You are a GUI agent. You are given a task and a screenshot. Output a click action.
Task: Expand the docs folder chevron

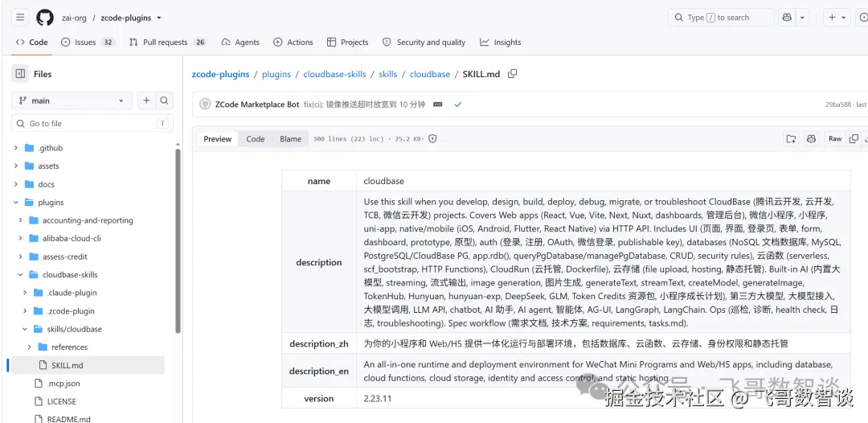tap(15, 184)
